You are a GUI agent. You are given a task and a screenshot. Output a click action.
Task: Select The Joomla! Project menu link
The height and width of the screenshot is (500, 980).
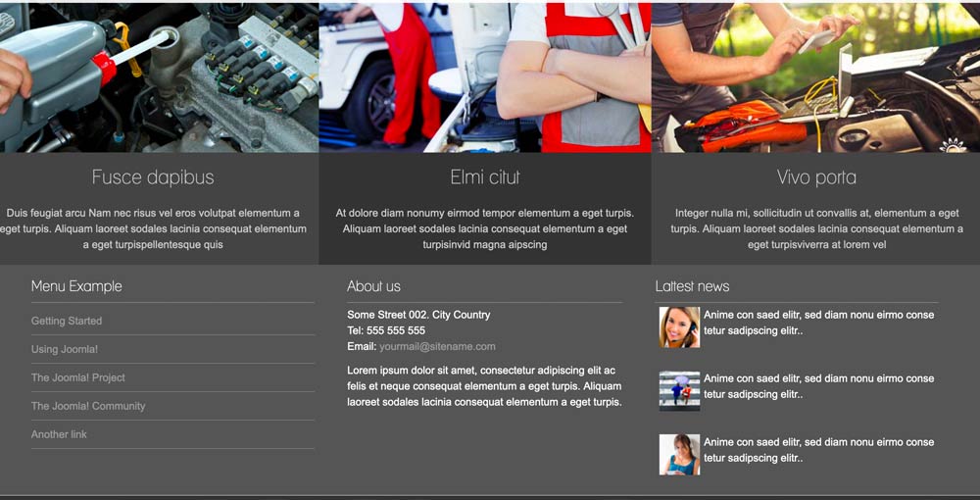click(x=78, y=377)
